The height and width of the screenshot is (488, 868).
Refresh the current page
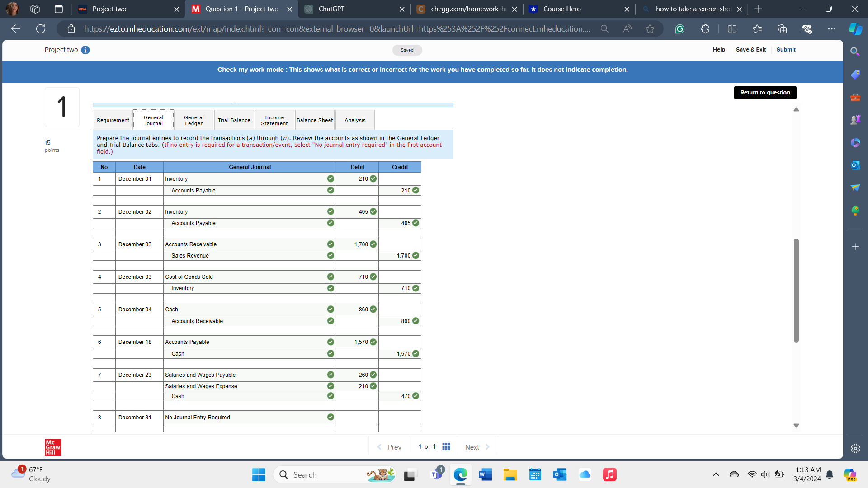pyautogui.click(x=40, y=28)
